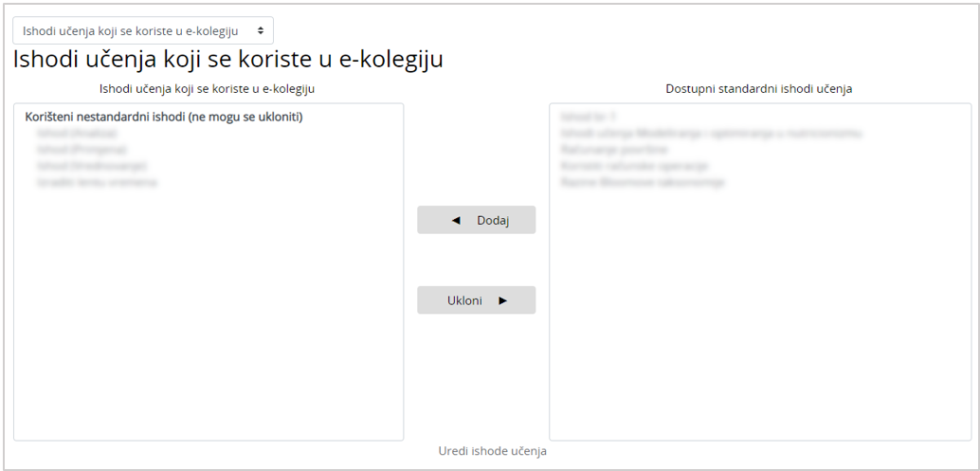
Task: Open the 'Ishodi učenja koji se koriste' dropdown
Action: tap(142, 30)
